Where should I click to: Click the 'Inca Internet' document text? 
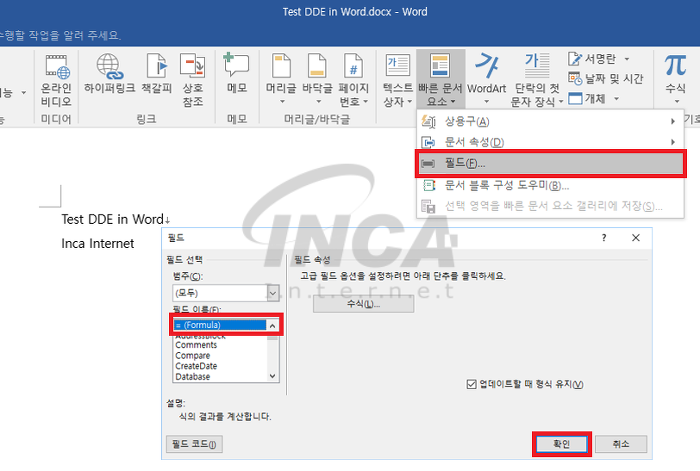(x=97, y=243)
